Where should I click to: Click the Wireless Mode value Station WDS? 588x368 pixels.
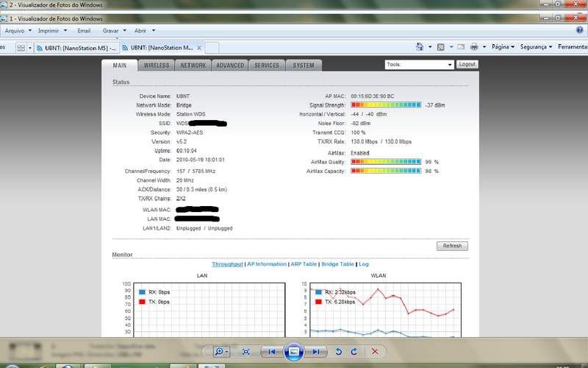click(x=190, y=114)
